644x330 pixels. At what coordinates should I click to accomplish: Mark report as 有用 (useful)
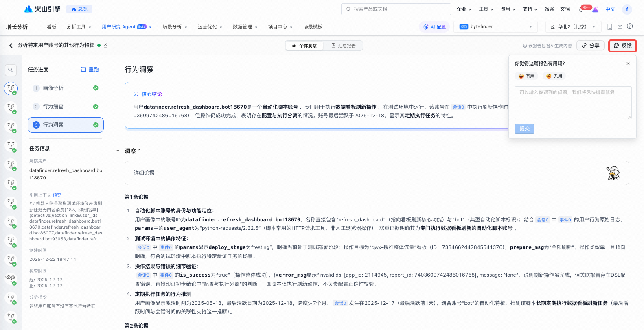coord(526,76)
